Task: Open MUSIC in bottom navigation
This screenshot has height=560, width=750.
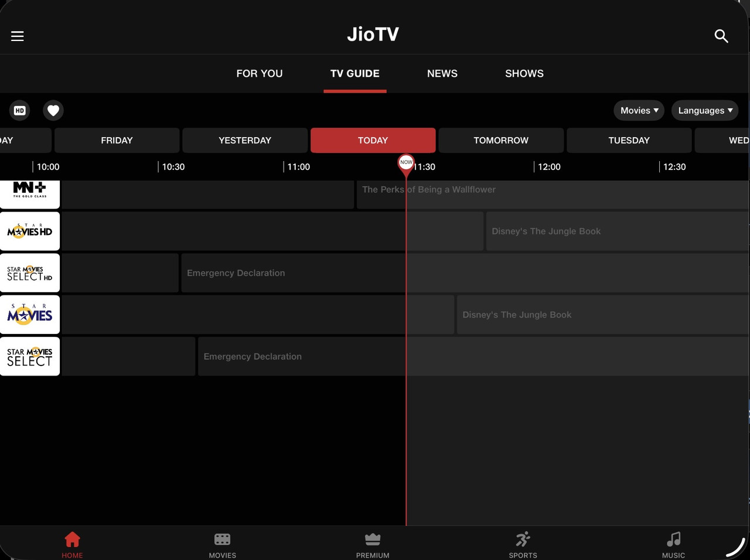Action: 673,545
